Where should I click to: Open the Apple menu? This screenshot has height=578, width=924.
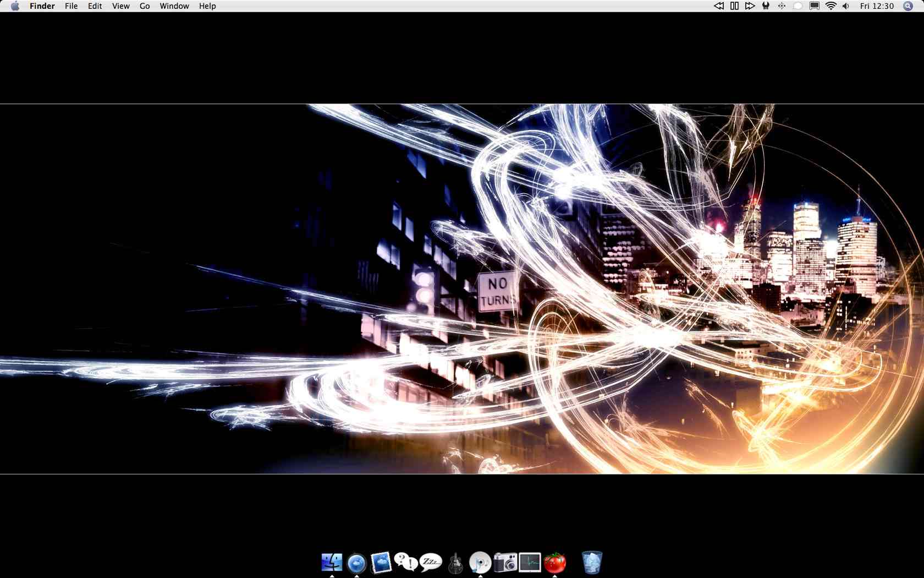15,6
